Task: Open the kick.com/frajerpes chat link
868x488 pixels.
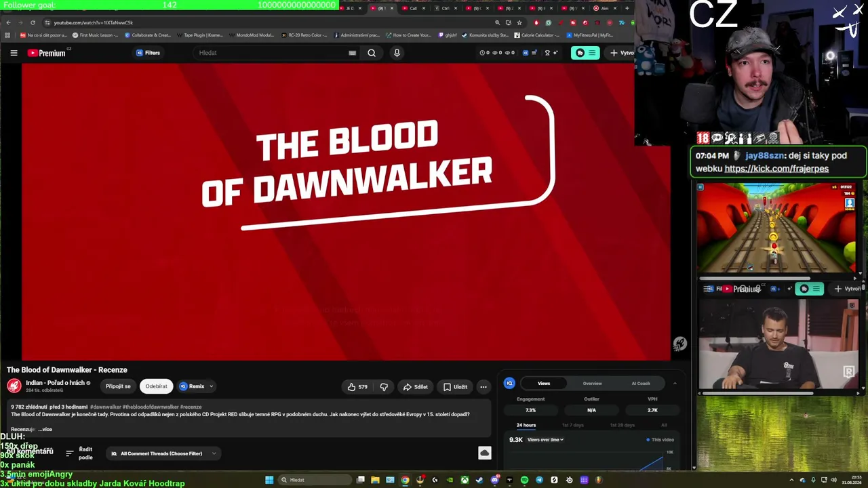Action: click(x=776, y=169)
